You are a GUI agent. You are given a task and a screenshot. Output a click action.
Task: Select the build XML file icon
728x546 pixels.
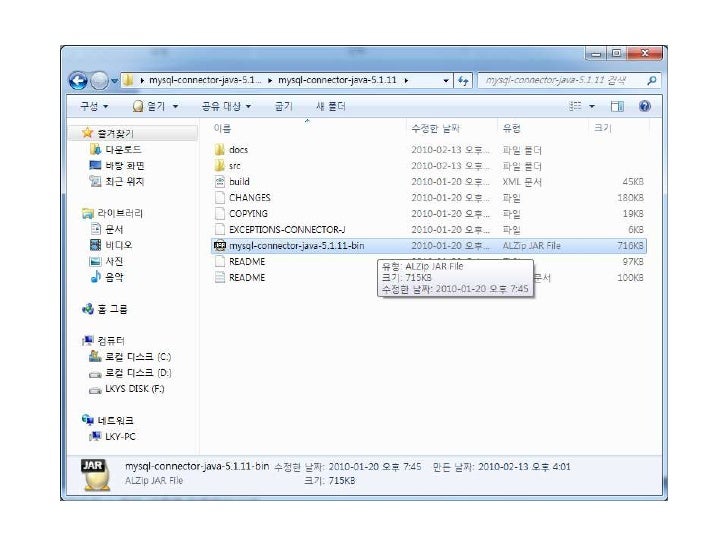(220, 182)
